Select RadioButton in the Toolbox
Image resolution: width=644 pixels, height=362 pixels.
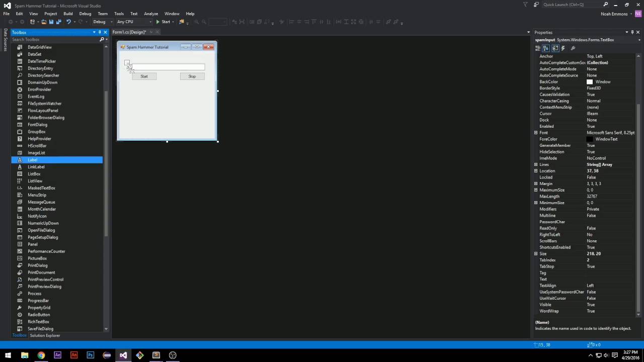click(x=57, y=315)
